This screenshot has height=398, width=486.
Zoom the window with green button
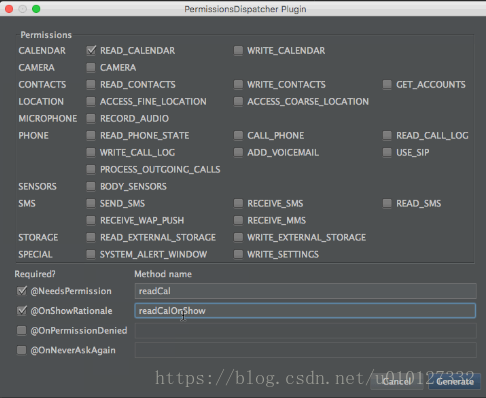[36, 9]
